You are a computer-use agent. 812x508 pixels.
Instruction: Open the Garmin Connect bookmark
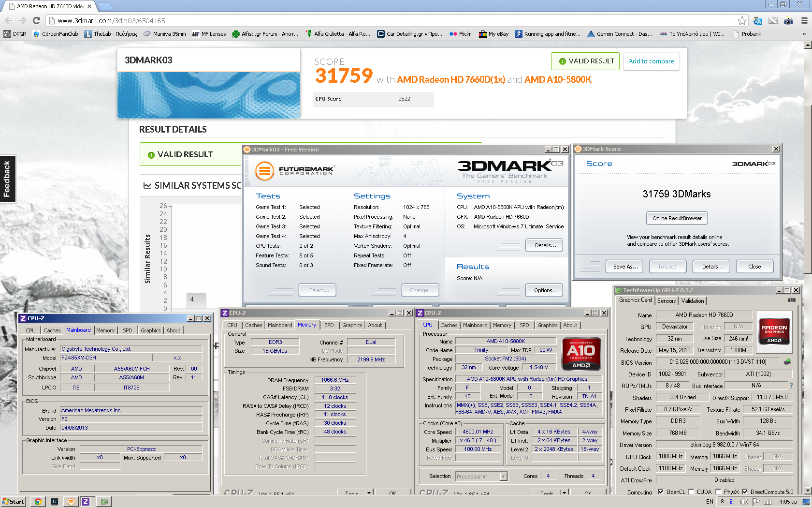tap(619, 34)
